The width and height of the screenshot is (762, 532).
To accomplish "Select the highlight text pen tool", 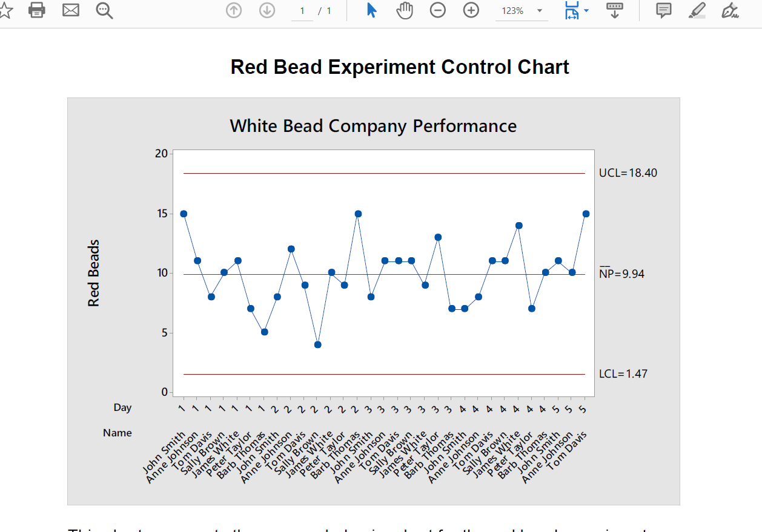I will click(698, 10).
